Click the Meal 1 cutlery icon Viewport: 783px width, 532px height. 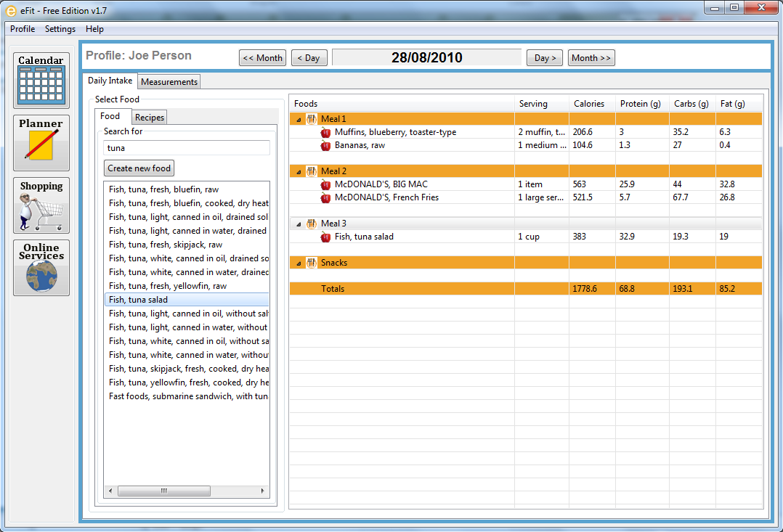[312, 119]
